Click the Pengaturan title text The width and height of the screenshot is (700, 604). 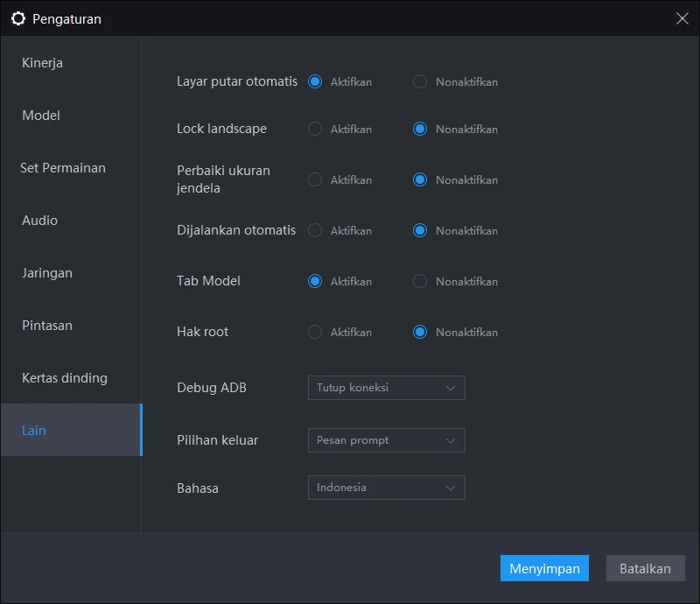click(x=67, y=19)
